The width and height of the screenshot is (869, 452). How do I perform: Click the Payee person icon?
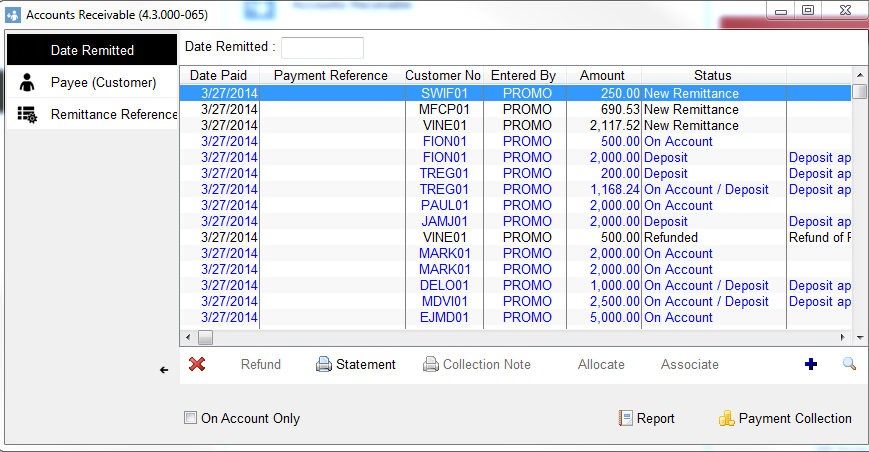pyautogui.click(x=27, y=82)
